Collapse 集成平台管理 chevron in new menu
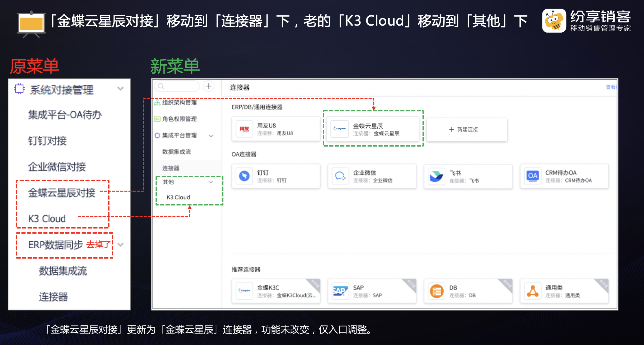Screen dimensions: 644x345 [x=211, y=136]
